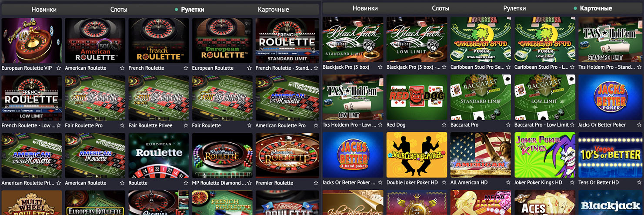Toggle favorite star for Baccarat Pro
The height and width of the screenshot is (215, 644).
coord(508,125)
